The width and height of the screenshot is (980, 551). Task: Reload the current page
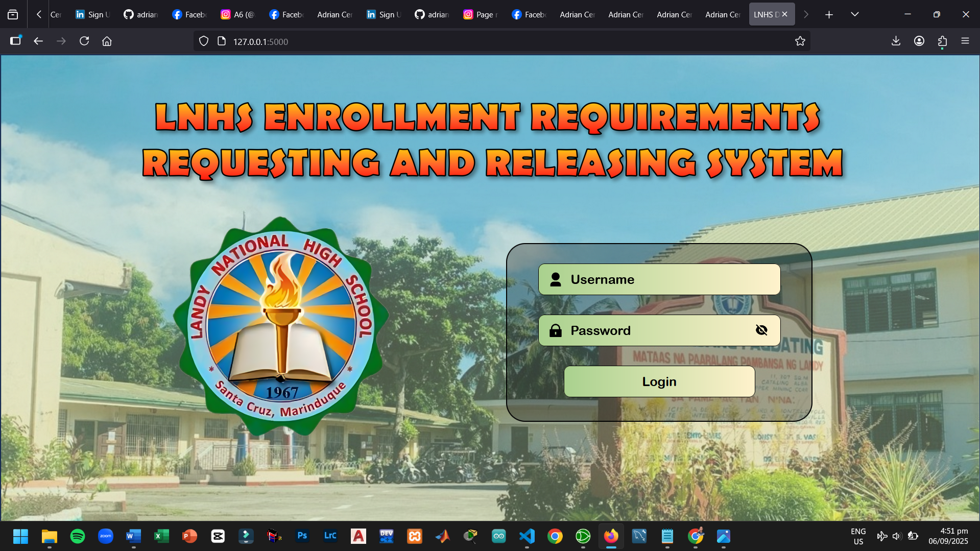(x=84, y=41)
